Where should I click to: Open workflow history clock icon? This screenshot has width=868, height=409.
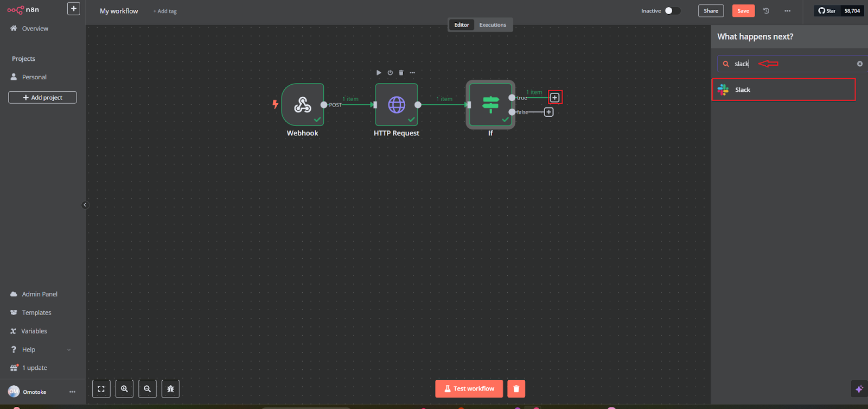pos(766,11)
